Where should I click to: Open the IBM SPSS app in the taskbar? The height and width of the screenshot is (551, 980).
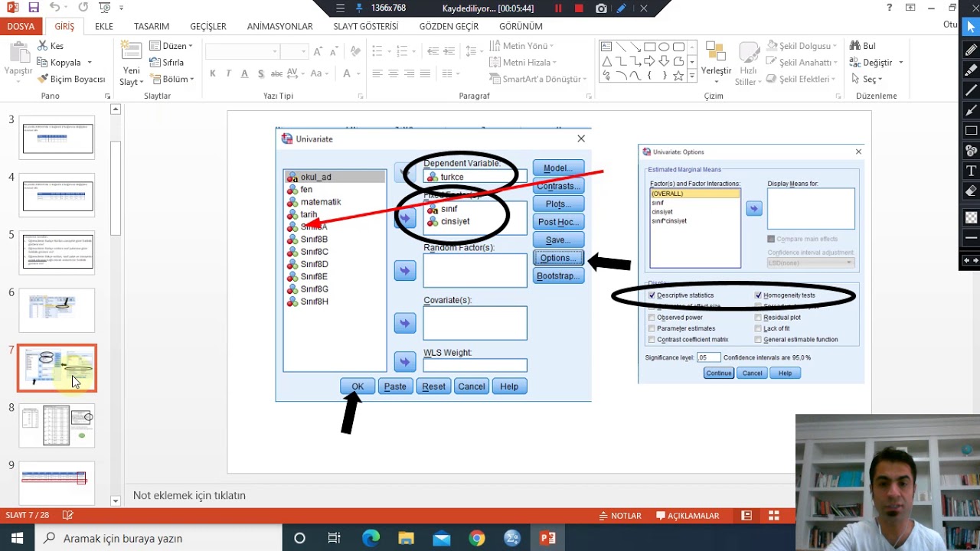[x=512, y=538]
